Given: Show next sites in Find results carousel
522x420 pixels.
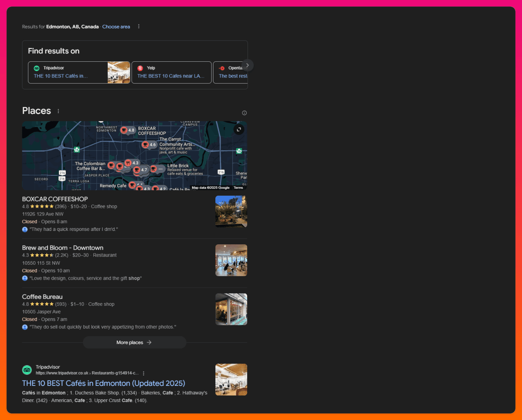Looking at the screenshot, I should pos(248,65).
